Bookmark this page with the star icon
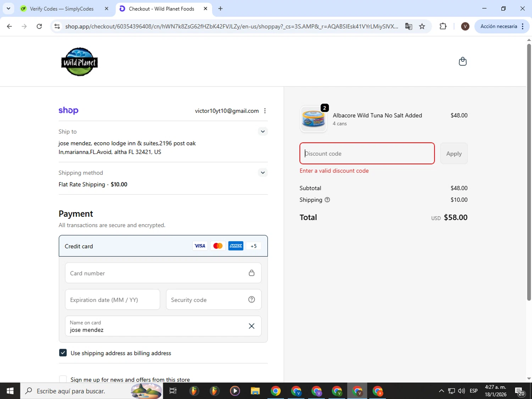 pyautogui.click(x=422, y=26)
